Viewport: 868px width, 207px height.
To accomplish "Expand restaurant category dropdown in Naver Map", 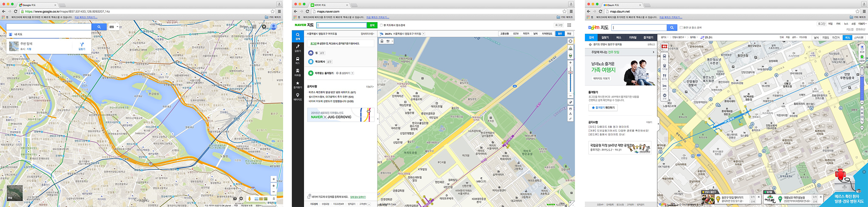I will [392, 41].
